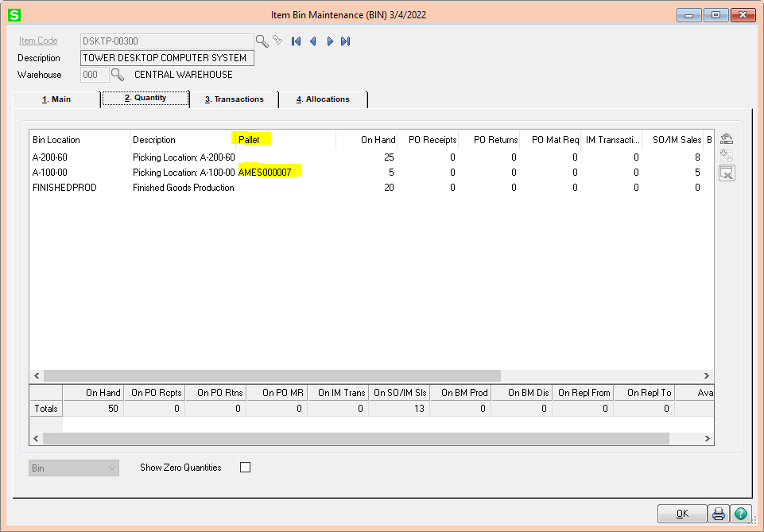
Task: Select the FINISHEDPROD bin row
Action: click(371, 188)
